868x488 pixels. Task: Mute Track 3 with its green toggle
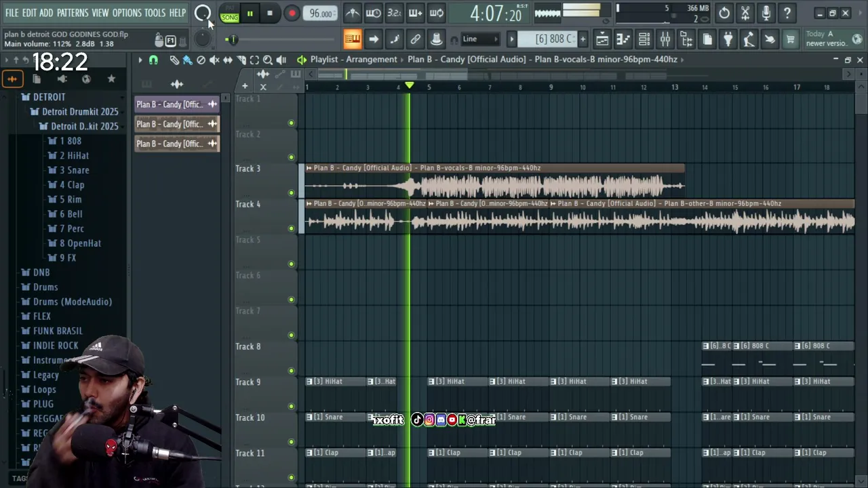[292, 193]
